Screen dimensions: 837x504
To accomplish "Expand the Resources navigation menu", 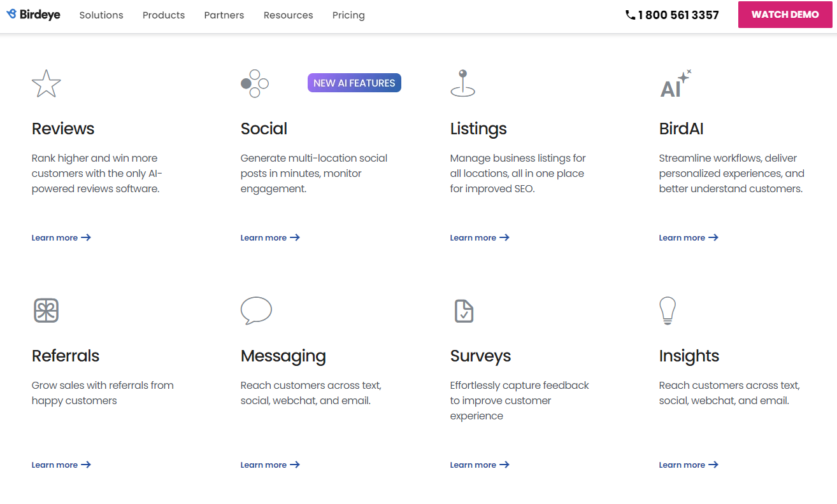I will [x=288, y=15].
